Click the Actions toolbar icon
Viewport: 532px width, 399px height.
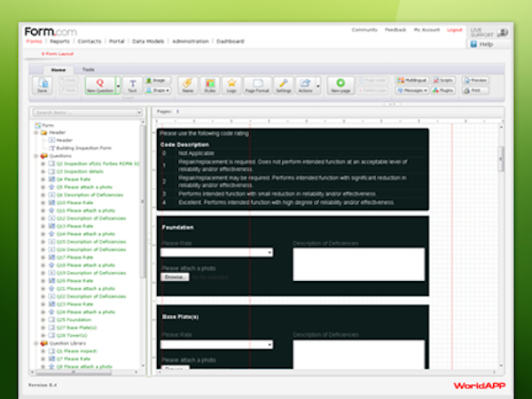point(305,85)
